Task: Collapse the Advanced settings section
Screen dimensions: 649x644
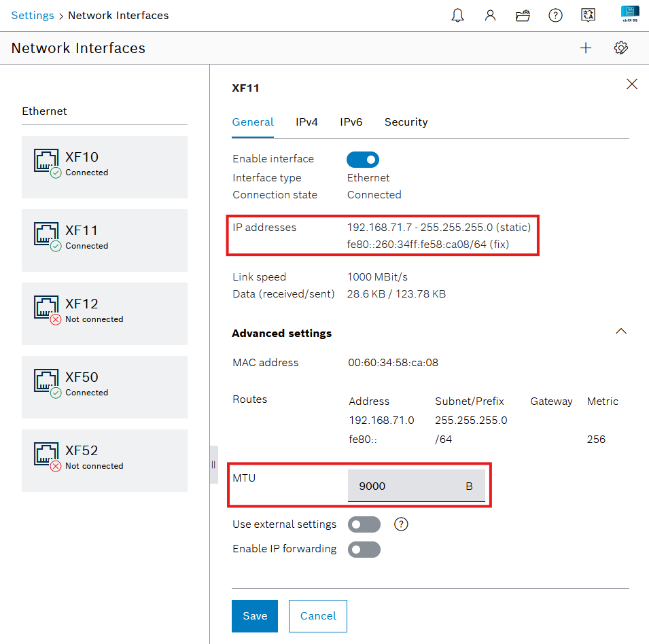Action: (621, 332)
